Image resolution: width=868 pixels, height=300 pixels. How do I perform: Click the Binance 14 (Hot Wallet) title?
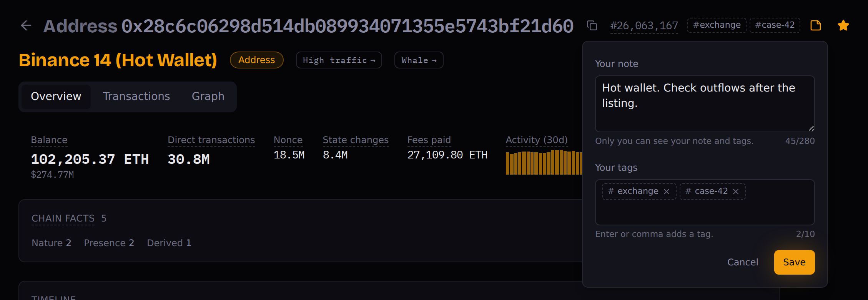pos(118,60)
